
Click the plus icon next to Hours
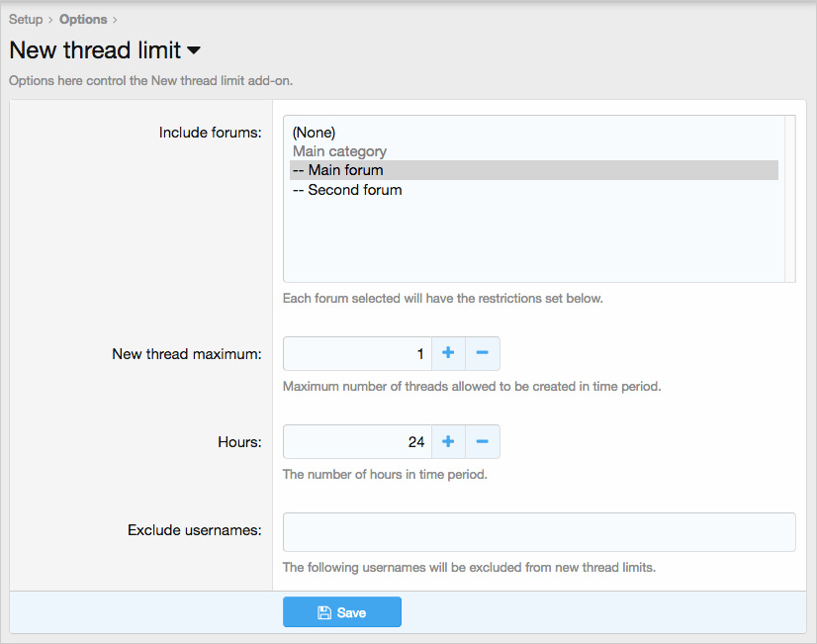click(x=448, y=442)
